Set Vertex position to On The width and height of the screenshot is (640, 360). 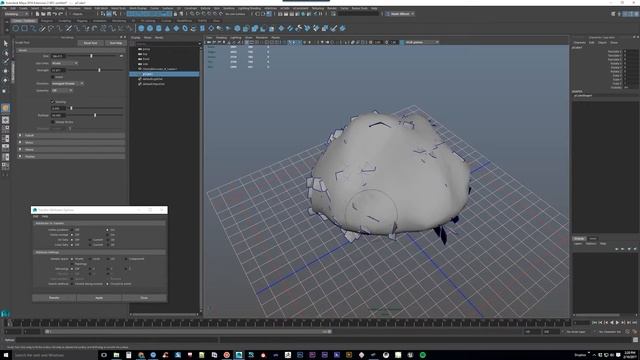108,230
